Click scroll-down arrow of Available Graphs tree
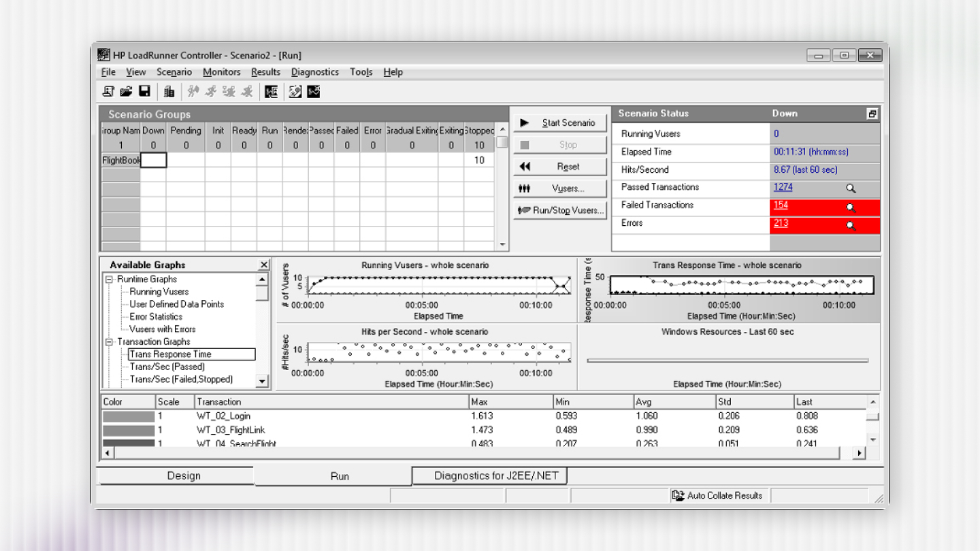 [262, 382]
